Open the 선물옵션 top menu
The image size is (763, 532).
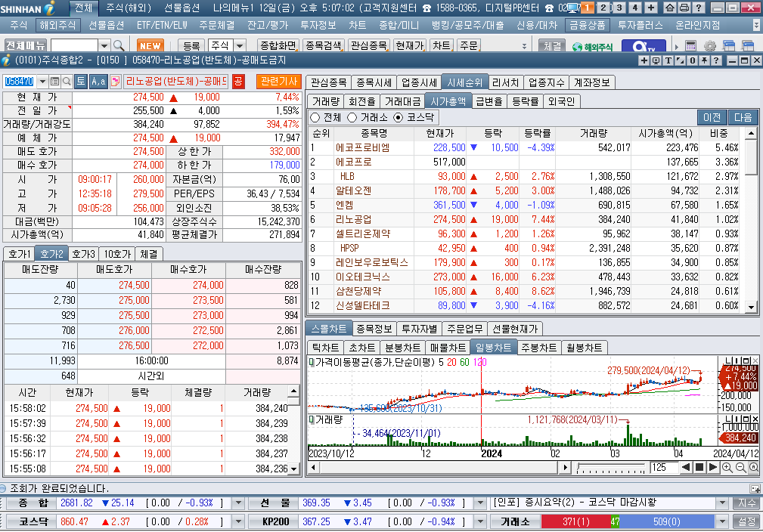[182, 8]
